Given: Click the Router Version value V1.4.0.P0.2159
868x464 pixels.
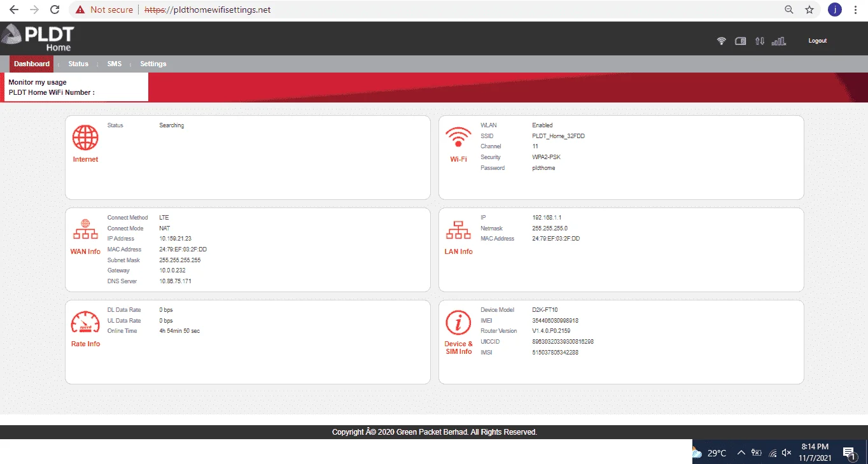Looking at the screenshot, I should pyautogui.click(x=551, y=331).
